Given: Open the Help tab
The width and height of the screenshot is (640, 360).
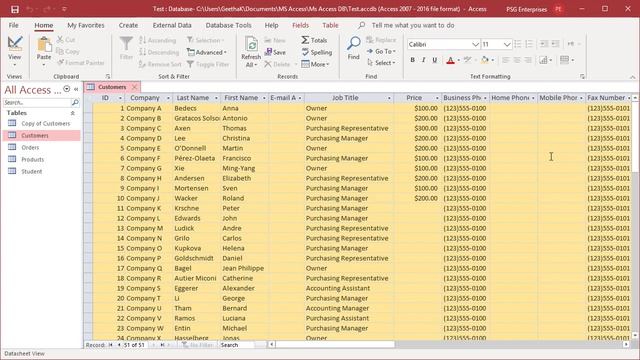Looking at the screenshot, I should pos(271,25).
